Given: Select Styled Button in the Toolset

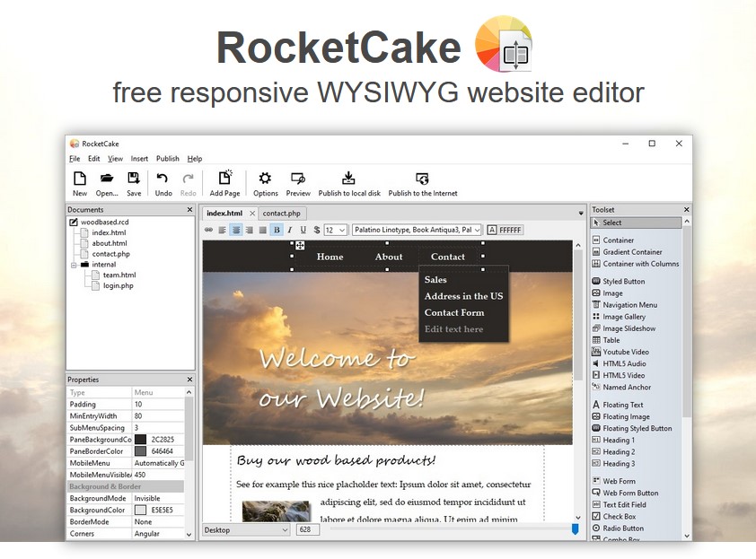Looking at the screenshot, I should [x=623, y=282].
